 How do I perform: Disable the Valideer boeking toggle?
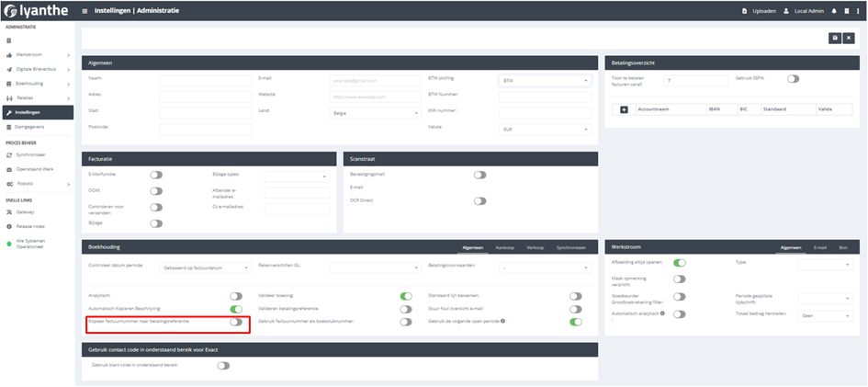coord(405,296)
